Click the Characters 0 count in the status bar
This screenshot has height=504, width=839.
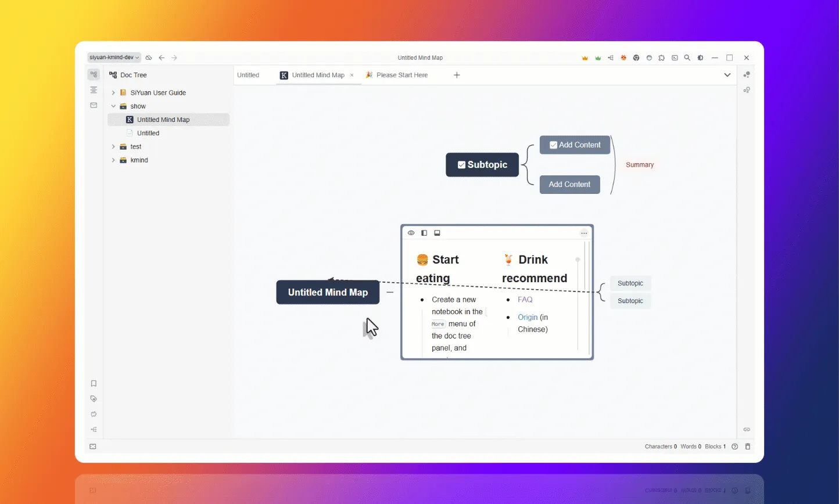coord(661,447)
